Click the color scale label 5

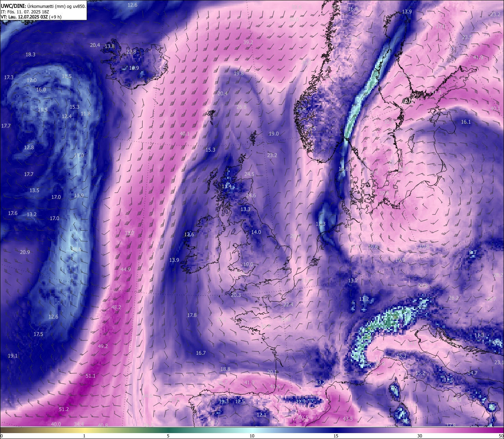click(168, 436)
